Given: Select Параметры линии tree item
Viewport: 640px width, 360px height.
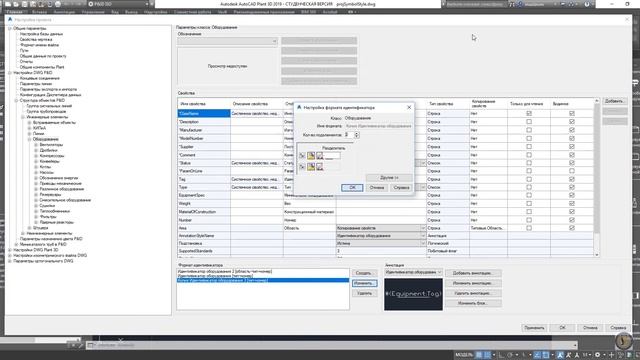Looking at the screenshot, I should click(x=36, y=84).
